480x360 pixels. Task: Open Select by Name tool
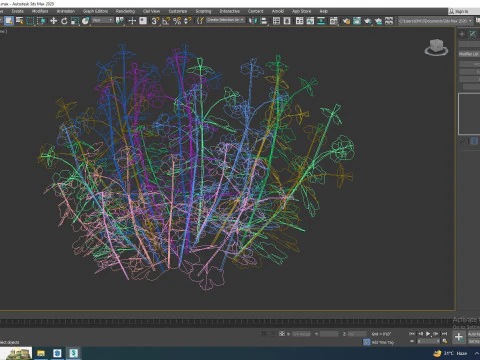(20, 21)
